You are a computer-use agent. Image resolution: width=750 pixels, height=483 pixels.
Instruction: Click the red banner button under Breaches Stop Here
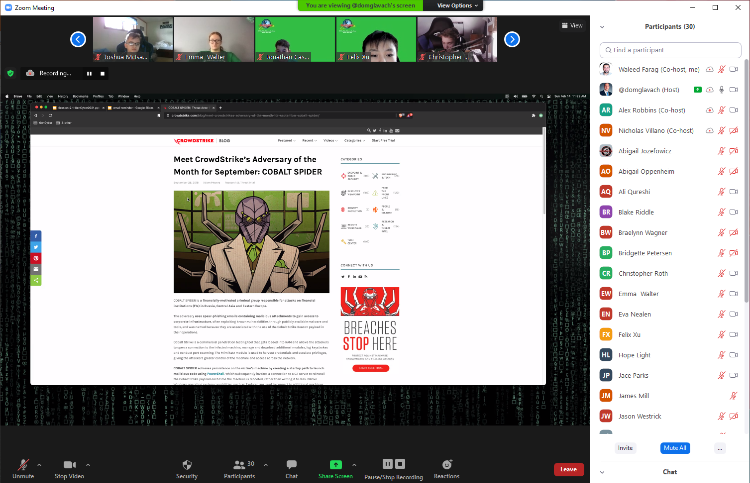(x=371, y=368)
